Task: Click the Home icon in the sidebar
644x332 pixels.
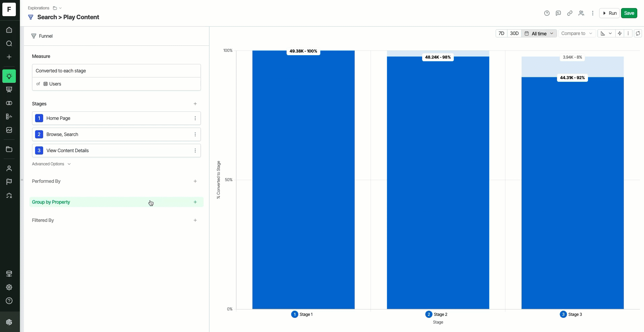Action: click(x=9, y=30)
